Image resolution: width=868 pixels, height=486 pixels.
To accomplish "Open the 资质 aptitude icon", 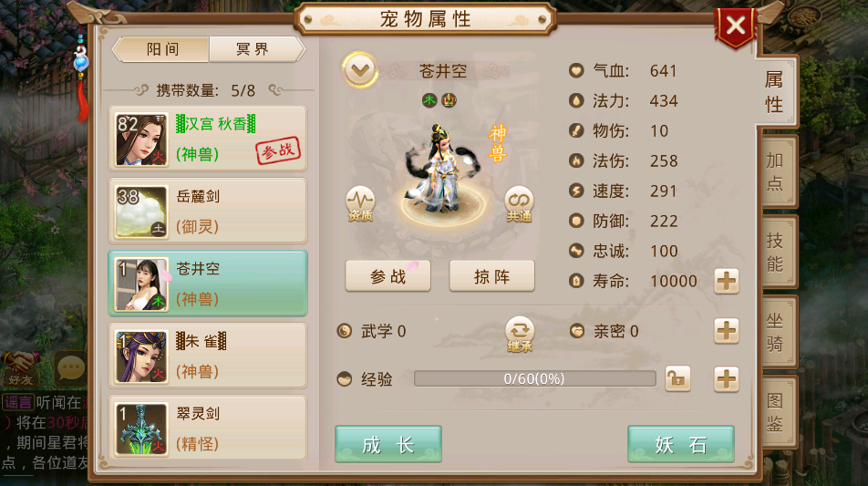I will click(360, 203).
